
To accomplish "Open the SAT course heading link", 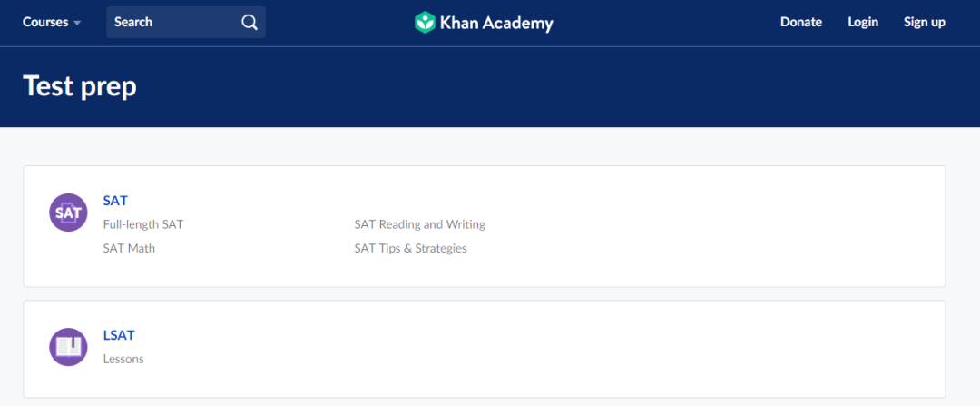I will (x=115, y=201).
